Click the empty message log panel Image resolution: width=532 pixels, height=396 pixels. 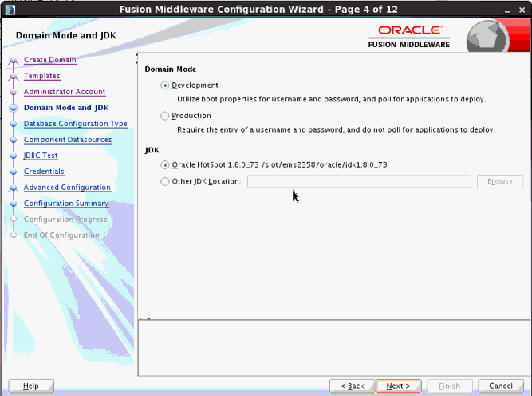(x=334, y=348)
